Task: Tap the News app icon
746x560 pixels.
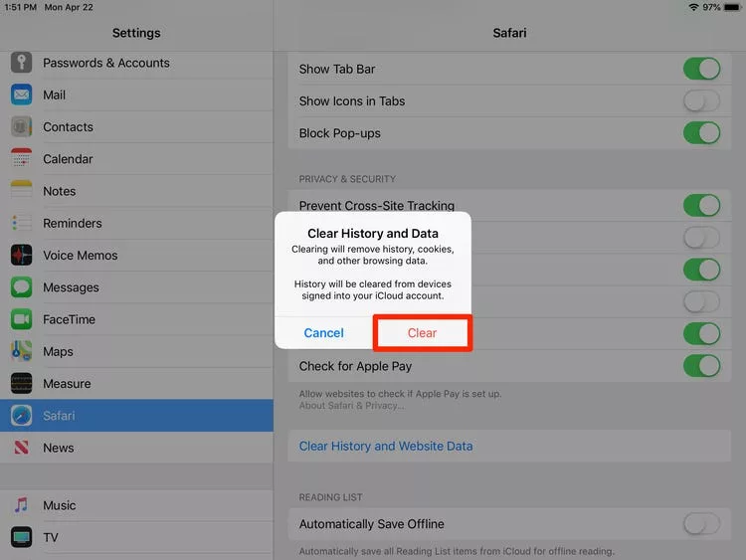Action: [x=22, y=448]
